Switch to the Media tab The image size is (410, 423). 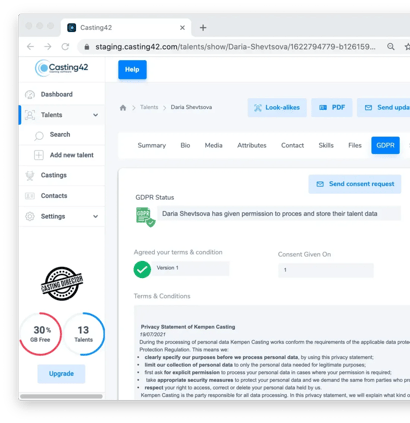pos(214,145)
